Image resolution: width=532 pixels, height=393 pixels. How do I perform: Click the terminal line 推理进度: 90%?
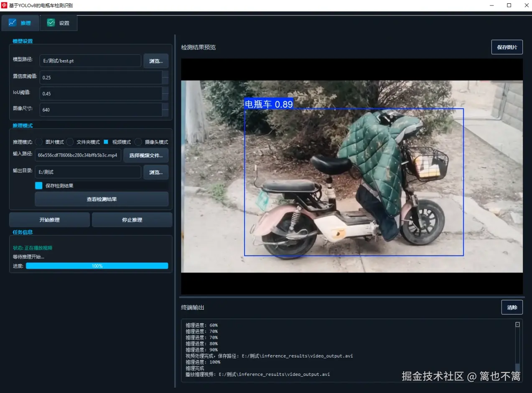201,350
